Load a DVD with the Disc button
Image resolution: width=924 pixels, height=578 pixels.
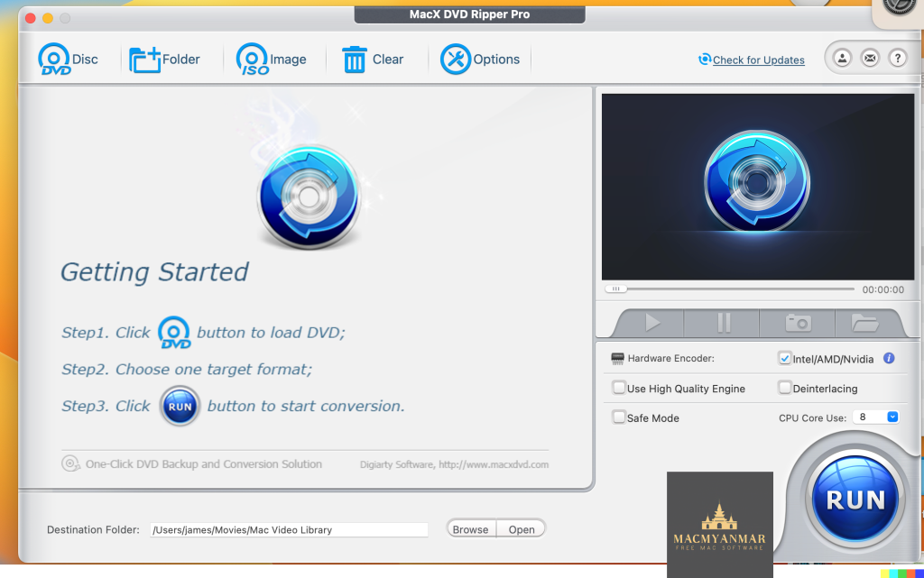[x=68, y=59]
